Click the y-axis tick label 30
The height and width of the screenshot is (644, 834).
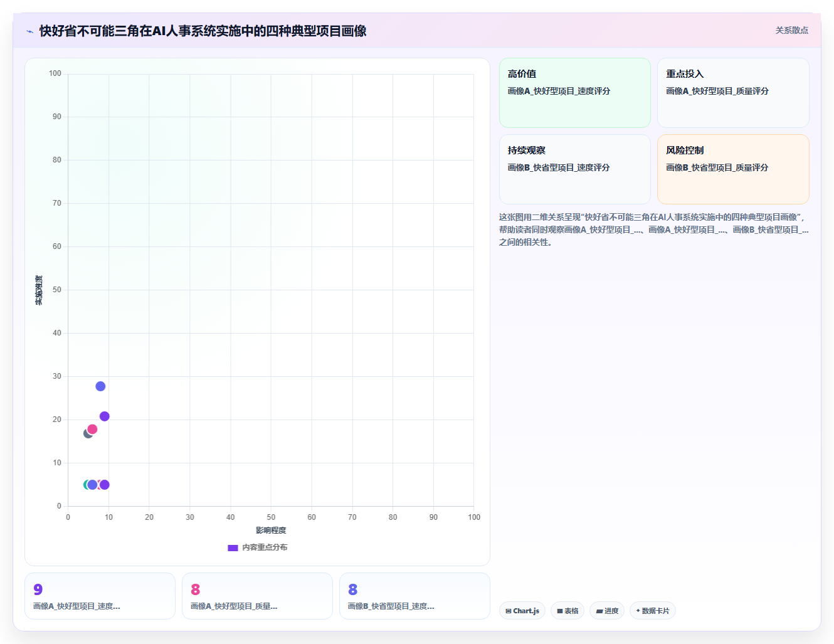tap(57, 376)
